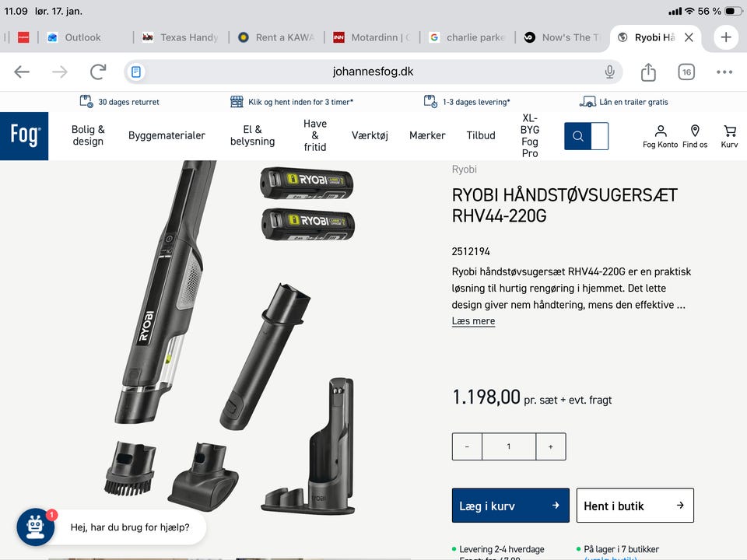Viewport: 747px width, 560px height.
Task: Open a new tab with plus button
Action: [x=726, y=37]
